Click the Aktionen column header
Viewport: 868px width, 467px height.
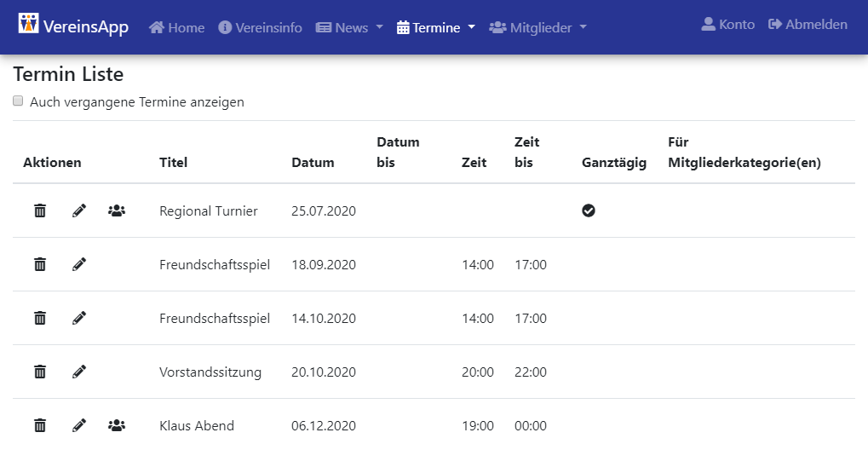point(52,162)
